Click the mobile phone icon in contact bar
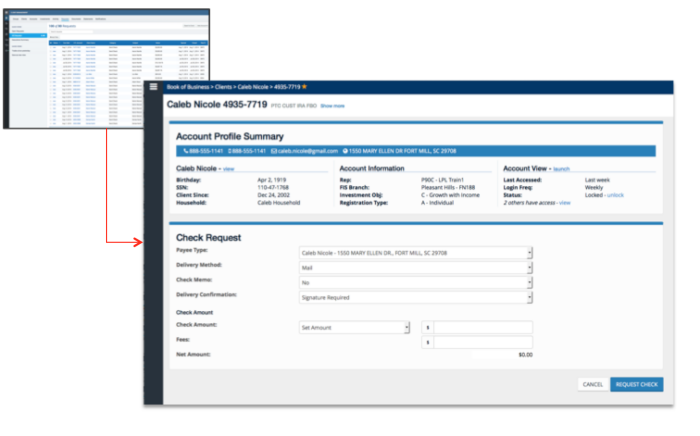Screen dimensions: 700x436 click(x=229, y=151)
